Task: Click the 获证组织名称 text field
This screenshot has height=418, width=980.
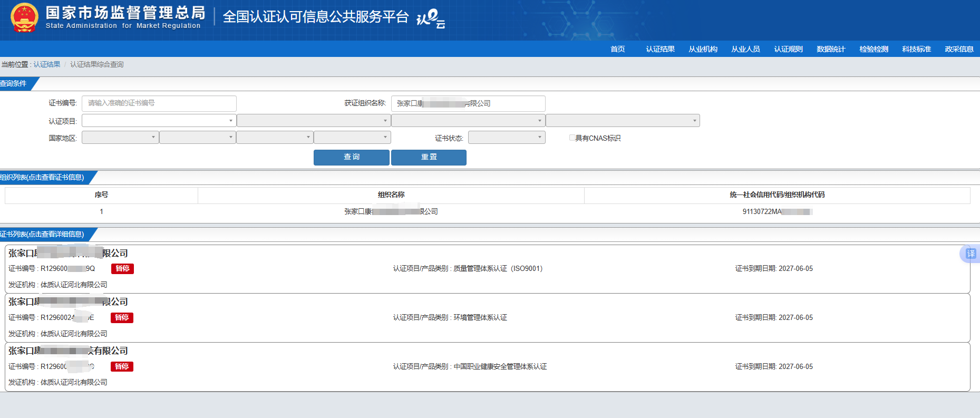Action: pyautogui.click(x=468, y=103)
